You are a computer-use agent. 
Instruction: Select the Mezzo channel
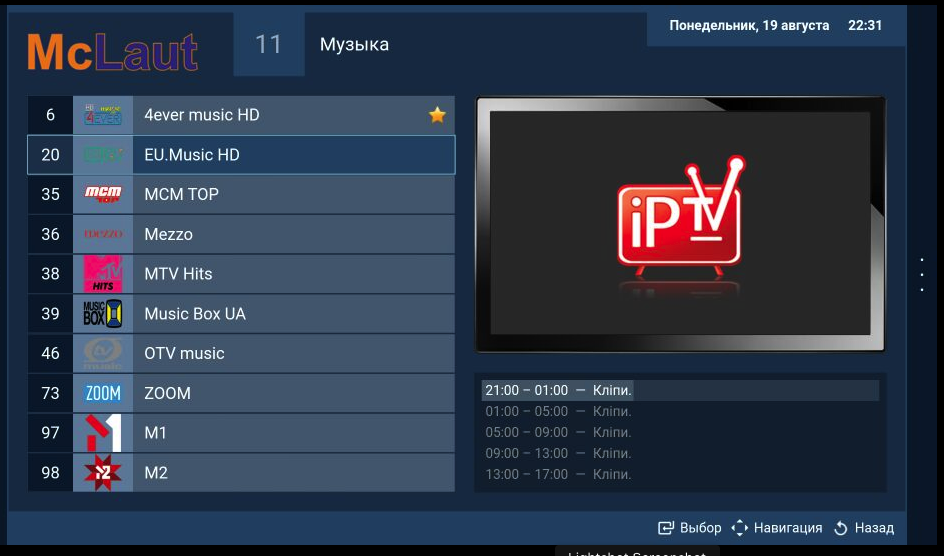click(x=241, y=234)
